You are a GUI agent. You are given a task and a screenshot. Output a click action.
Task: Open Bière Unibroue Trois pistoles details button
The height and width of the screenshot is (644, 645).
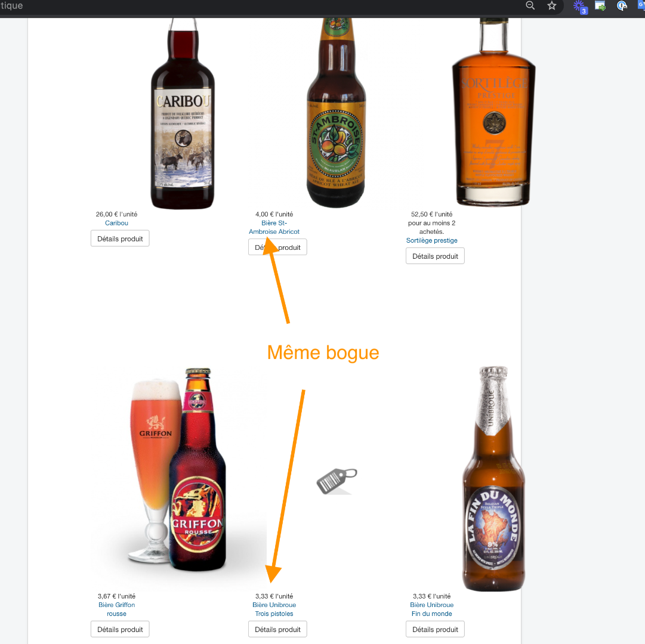pos(277,629)
